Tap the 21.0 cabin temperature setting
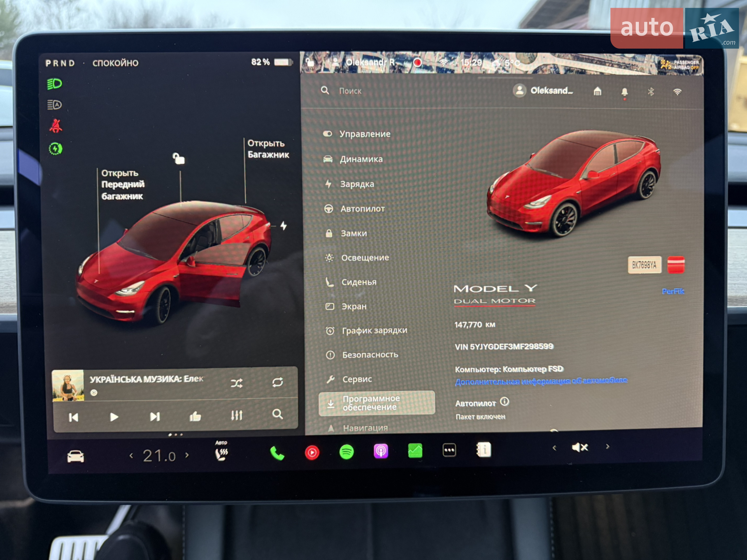 (x=159, y=455)
